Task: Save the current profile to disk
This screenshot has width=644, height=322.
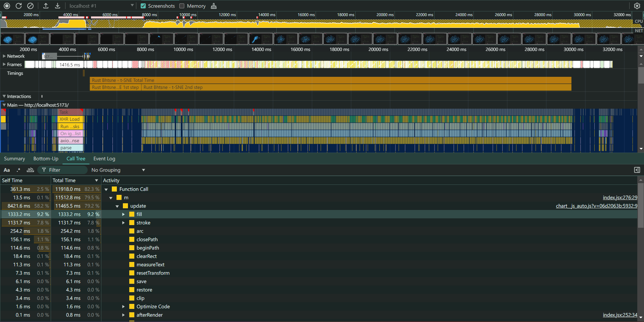Action: click(57, 6)
